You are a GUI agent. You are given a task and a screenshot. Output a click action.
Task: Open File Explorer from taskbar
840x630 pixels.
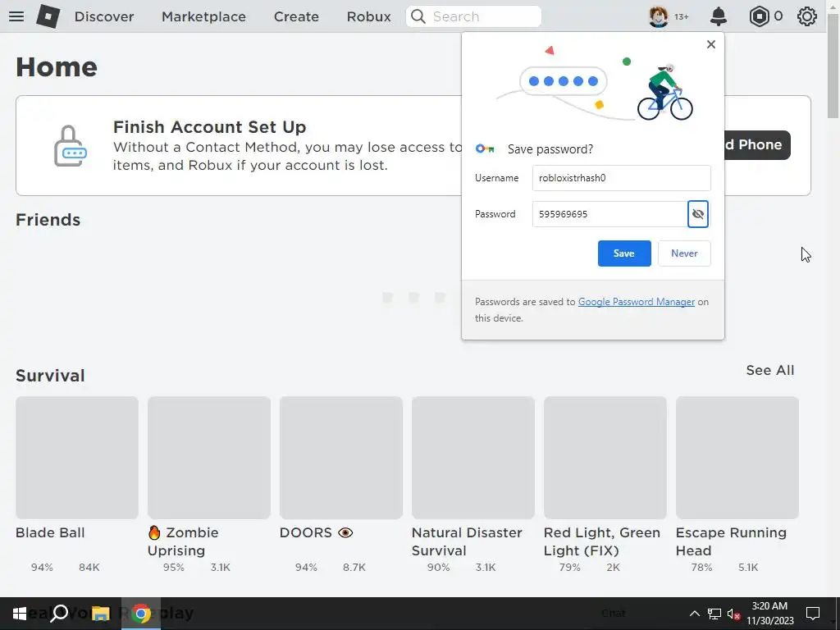(x=100, y=614)
